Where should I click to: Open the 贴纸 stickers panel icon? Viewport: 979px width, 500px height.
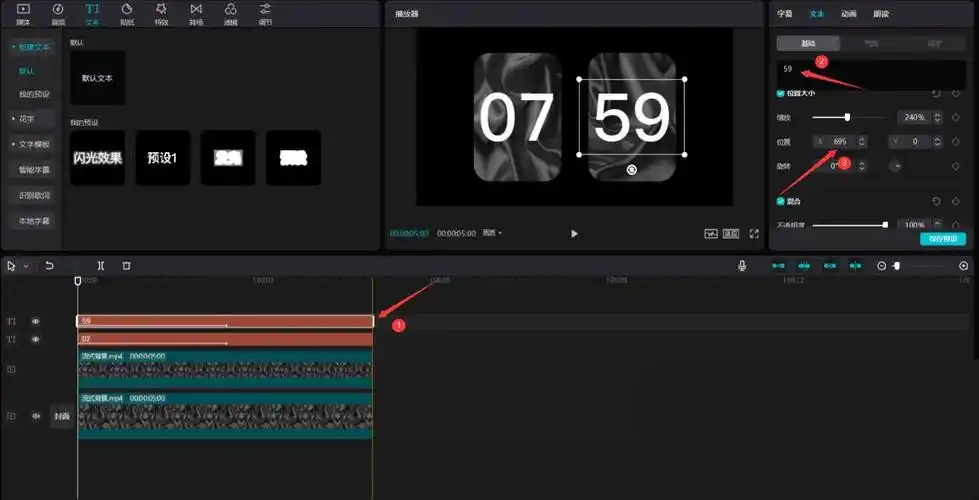tap(127, 12)
